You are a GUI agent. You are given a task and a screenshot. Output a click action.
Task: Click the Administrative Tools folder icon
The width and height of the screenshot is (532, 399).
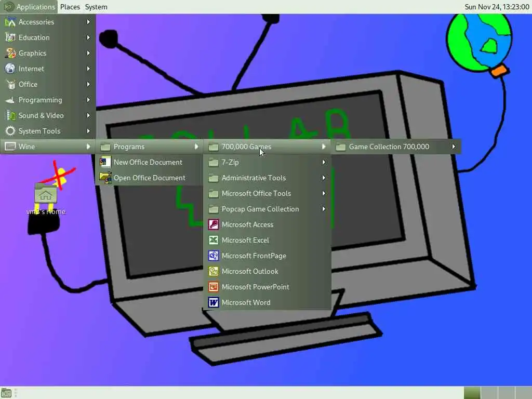(214, 178)
